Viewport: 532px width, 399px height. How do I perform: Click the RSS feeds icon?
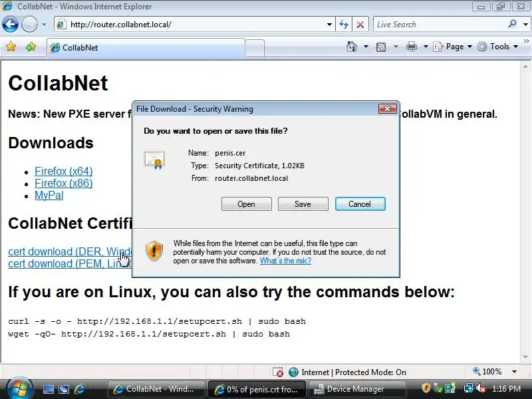pyautogui.click(x=381, y=47)
